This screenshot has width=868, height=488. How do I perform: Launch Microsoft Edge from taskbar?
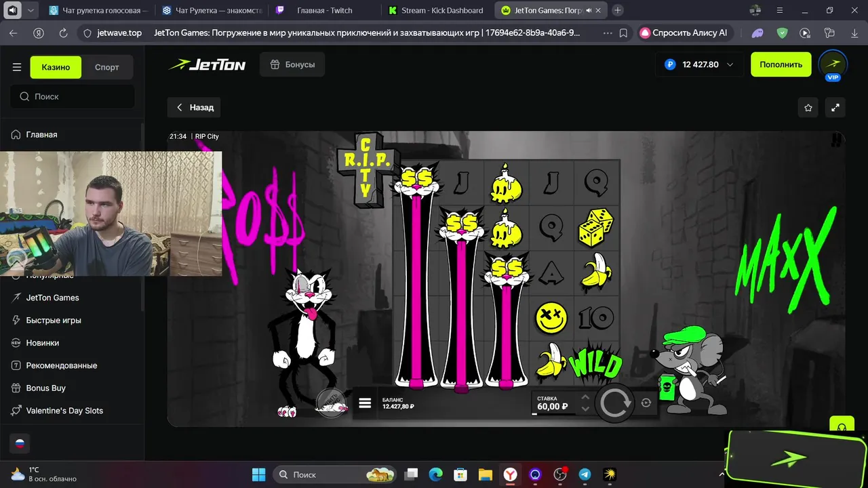click(x=436, y=474)
